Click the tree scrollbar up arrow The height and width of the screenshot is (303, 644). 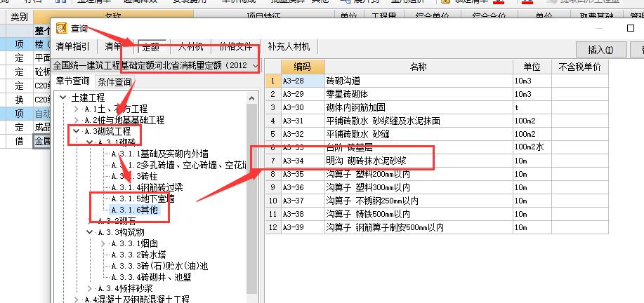(x=252, y=98)
